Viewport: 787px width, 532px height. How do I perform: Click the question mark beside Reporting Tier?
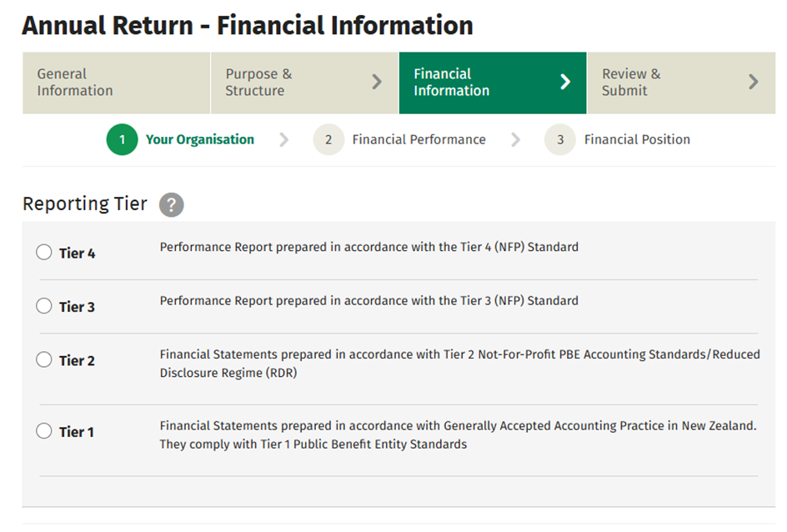click(x=171, y=204)
